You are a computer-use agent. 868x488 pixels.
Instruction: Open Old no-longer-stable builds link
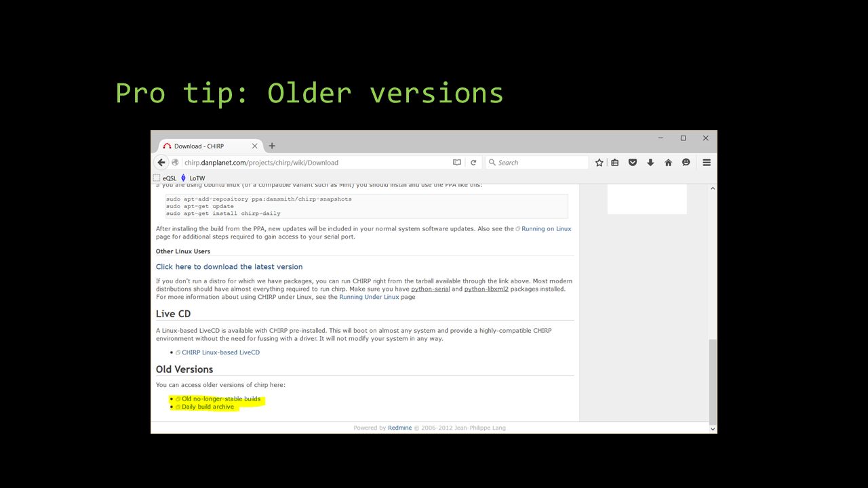pyautogui.click(x=221, y=399)
